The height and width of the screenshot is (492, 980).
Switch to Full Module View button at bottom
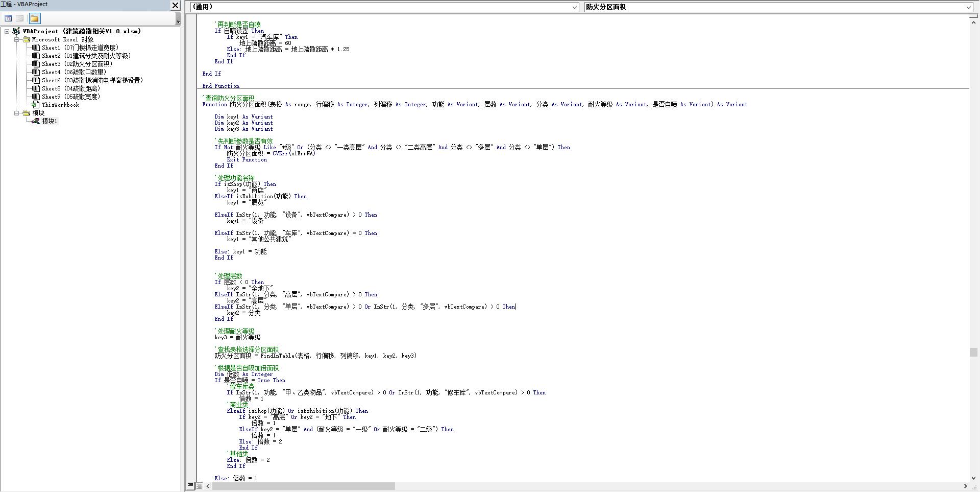click(x=199, y=486)
